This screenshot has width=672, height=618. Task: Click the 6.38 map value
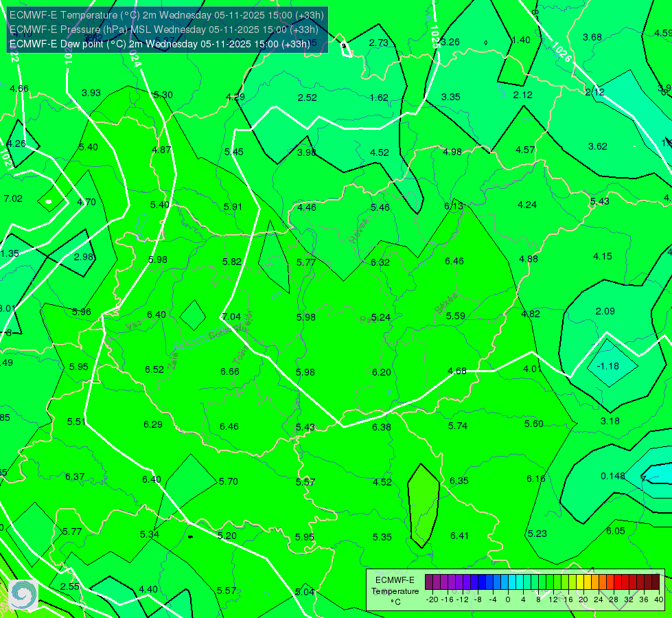pos(382,427)
